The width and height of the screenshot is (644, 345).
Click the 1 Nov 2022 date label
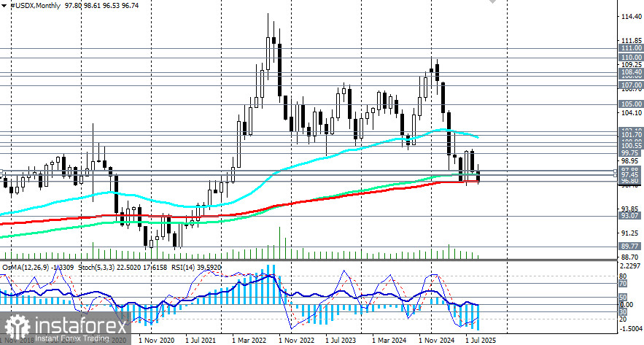(x=297, y=341)
